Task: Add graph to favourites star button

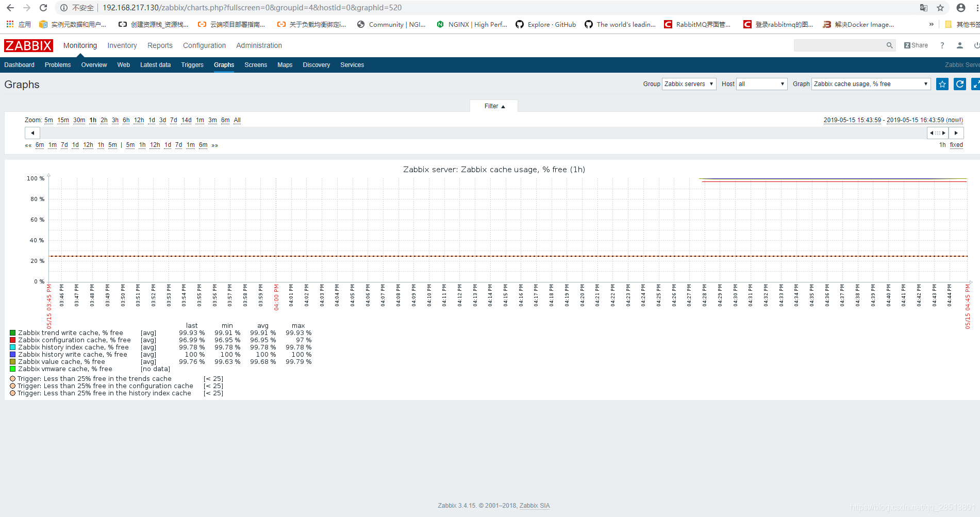Action: point(942,84)
